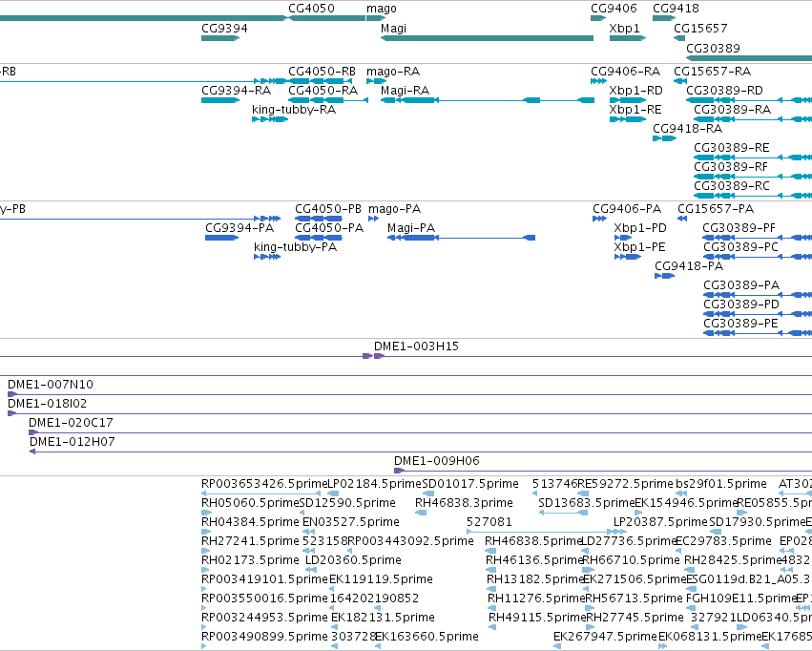Open the king-tubby-RA transcript label

(x=294, y=110)
